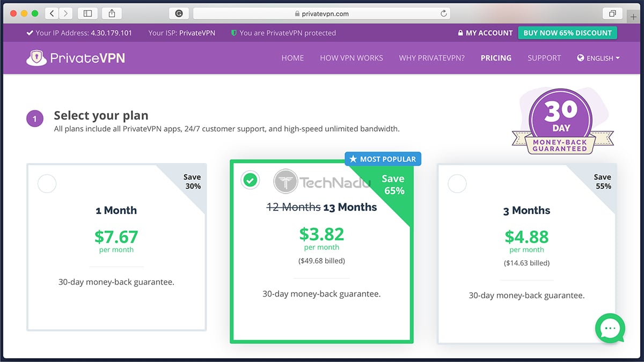Viewport: 644px width, 362px height.
Task: Toggle the Sidebar icon in Safari
Action: (88, 13)
